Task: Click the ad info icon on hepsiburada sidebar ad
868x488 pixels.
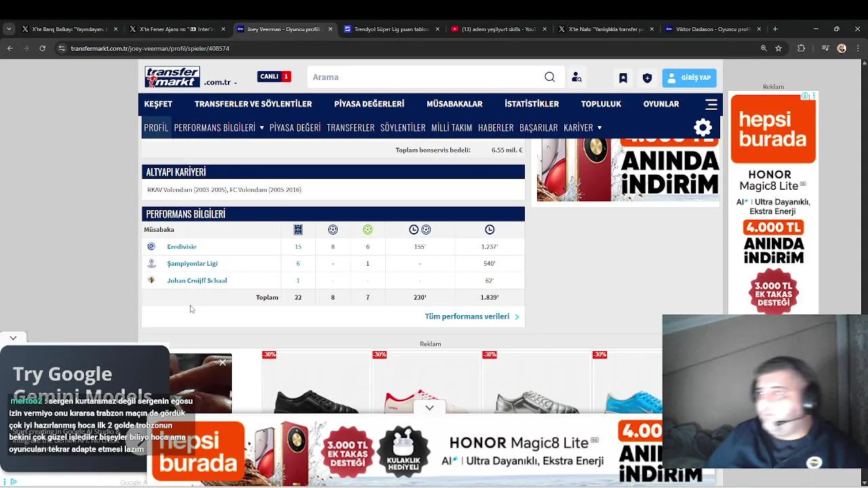Action: point(805,96)
